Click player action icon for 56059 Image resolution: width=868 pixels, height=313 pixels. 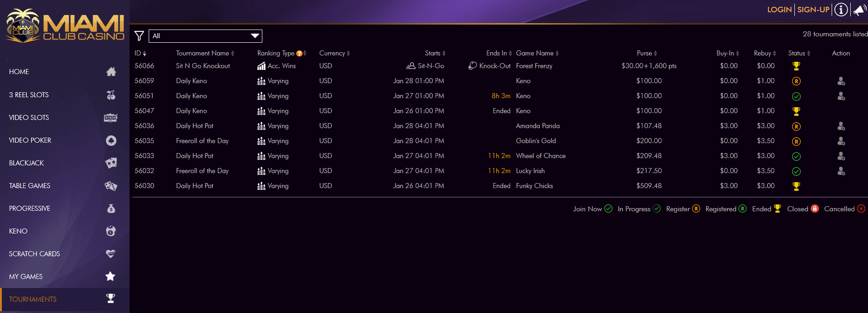841,81
